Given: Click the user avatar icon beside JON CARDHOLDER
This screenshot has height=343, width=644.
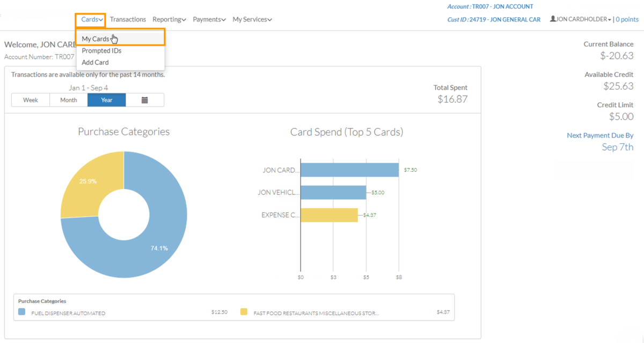Looking at the screenshot, I should click(x=553, y=19).
